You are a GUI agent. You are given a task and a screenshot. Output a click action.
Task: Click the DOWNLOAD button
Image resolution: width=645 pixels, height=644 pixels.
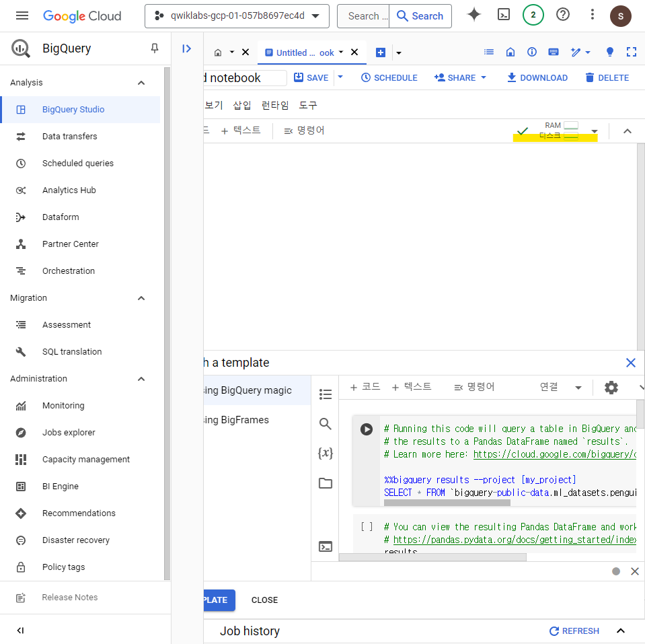537,77
